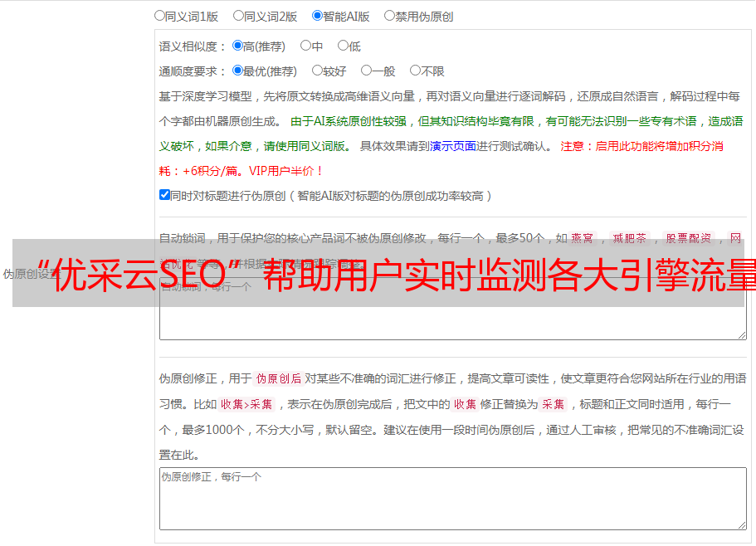The width and height of the screenshot is (756, 546).
Task: Set 语义相似度 to 高(推荐)
Action: (237, 46)
